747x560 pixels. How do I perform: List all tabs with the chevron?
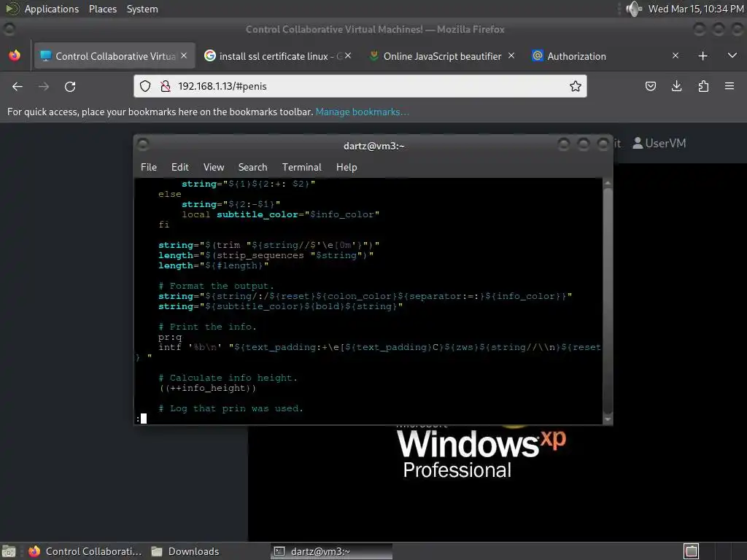coord(732,55)
